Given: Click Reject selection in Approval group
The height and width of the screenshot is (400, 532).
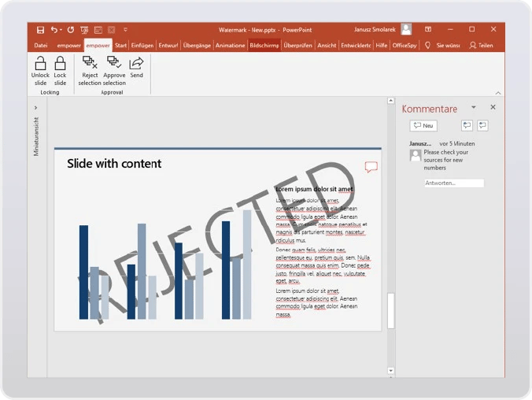Looking at the screenshot, I should pyautogui.click(x=90, y=71).
